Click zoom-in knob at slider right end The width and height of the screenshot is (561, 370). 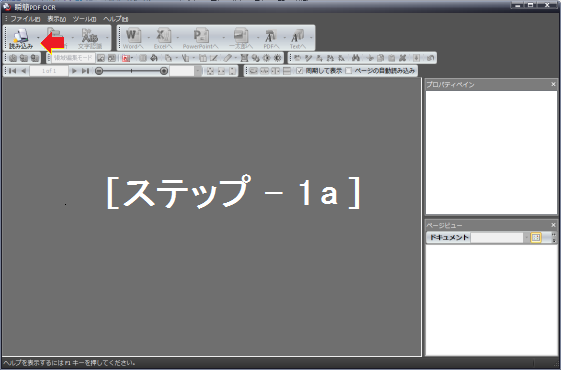(x=164, y=71)
